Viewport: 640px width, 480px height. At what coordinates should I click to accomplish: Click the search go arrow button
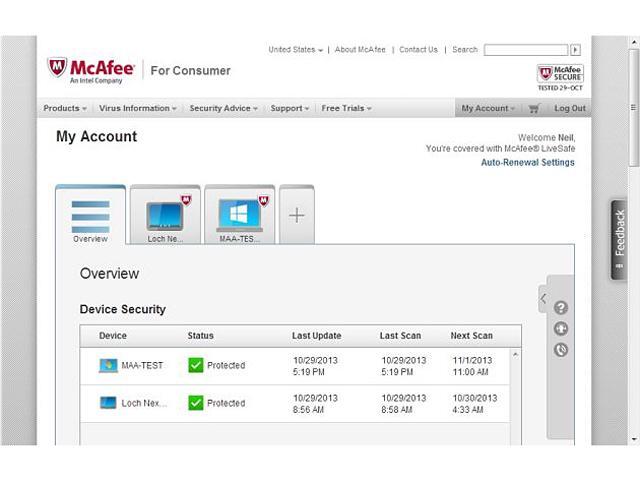click(575, 50)
